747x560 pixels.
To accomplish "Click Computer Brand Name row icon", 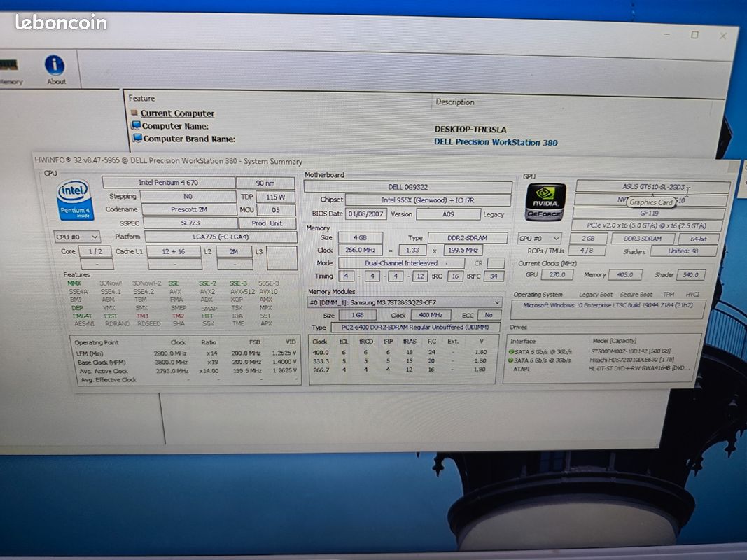I will pos(137,138).
